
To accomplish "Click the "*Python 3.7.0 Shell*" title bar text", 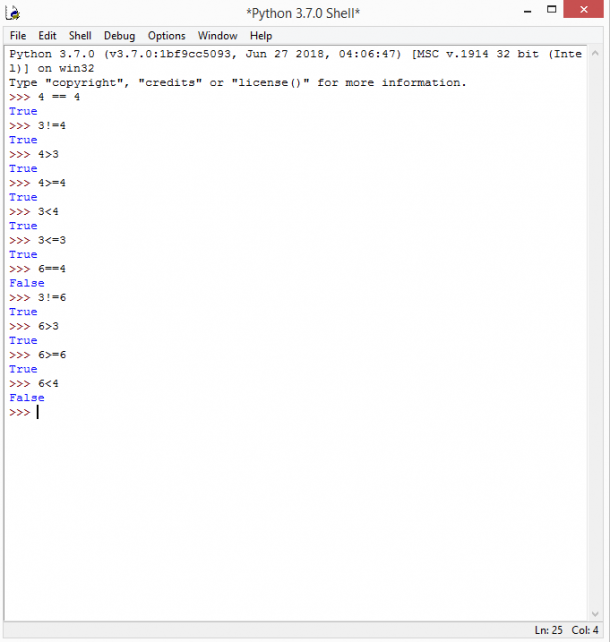I will tap(302, 13).
